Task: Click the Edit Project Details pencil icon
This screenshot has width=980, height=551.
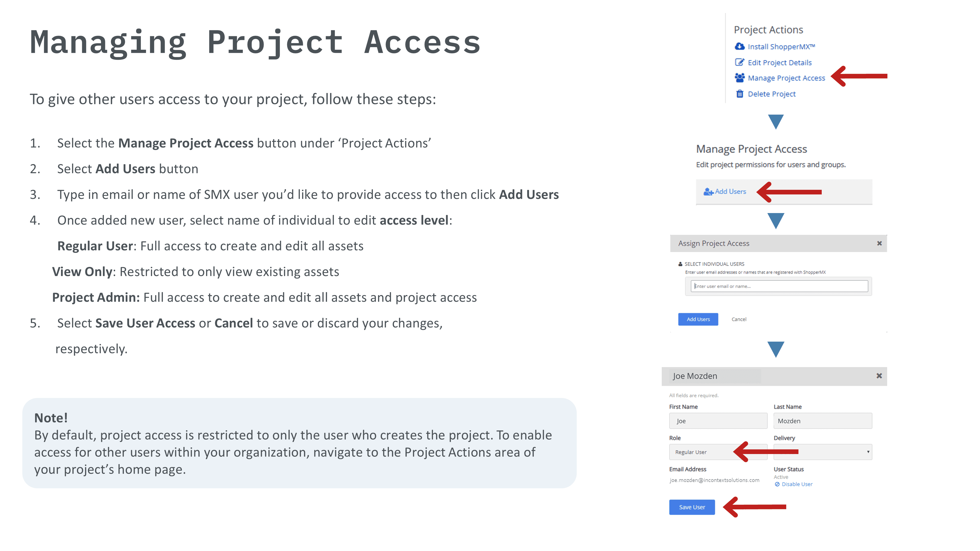Action: point(739,62)
